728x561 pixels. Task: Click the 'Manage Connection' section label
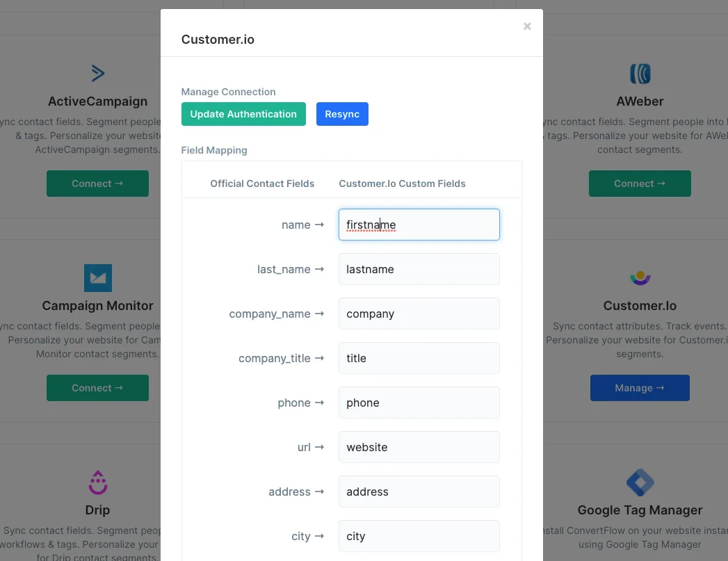[229, 92]
